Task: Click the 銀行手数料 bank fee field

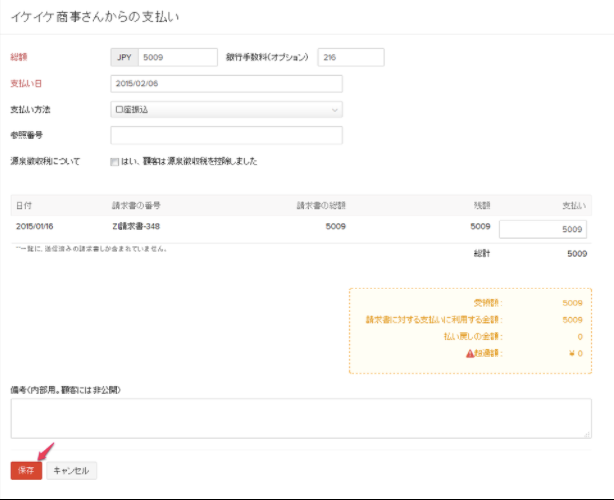Action: coord(350,57)
